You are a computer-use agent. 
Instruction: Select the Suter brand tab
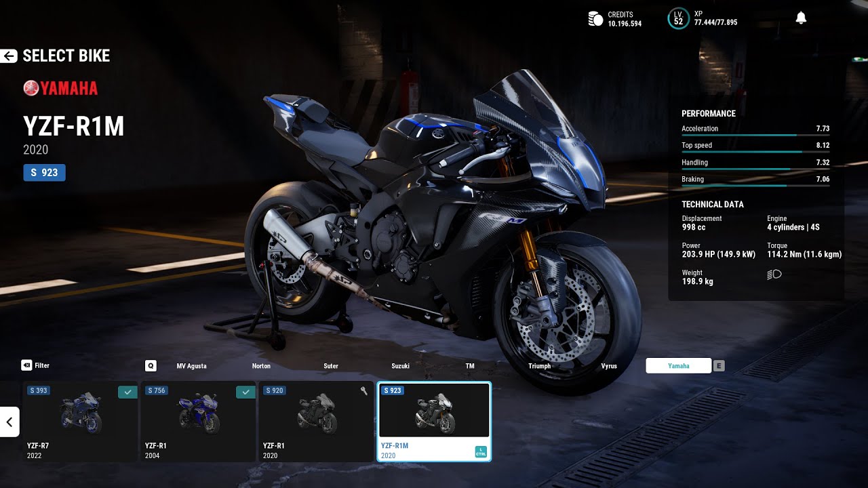pos(331,366)
